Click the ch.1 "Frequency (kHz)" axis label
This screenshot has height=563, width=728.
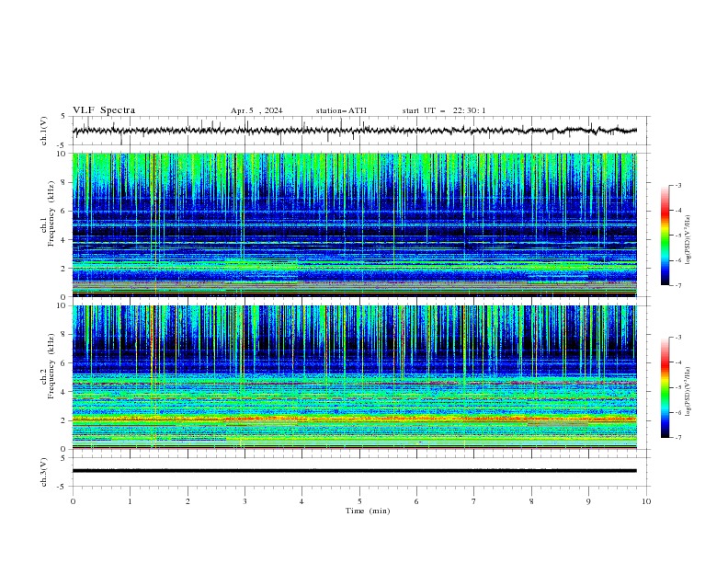pos(51,213)
